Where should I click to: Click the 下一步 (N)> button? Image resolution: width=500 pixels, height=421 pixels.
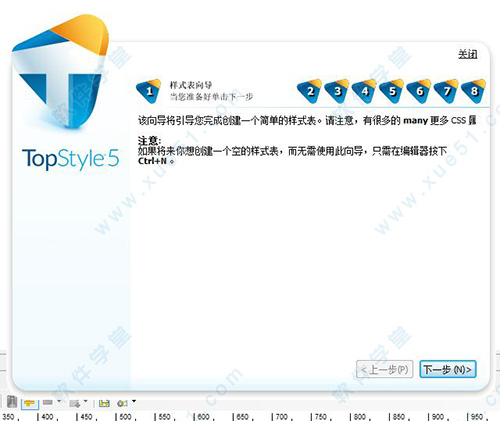point(448,369)
